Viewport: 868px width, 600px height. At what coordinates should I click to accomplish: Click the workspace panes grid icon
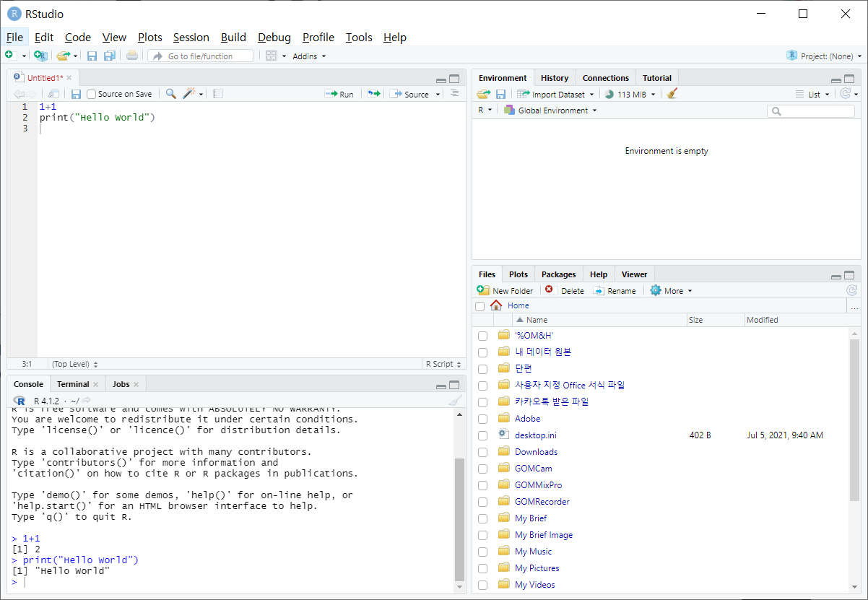[272, 56]
